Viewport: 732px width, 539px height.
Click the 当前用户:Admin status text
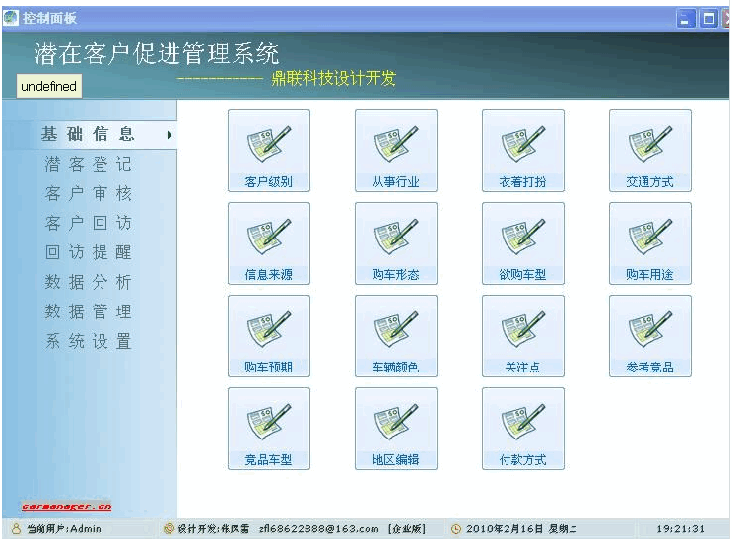(64, 529)
